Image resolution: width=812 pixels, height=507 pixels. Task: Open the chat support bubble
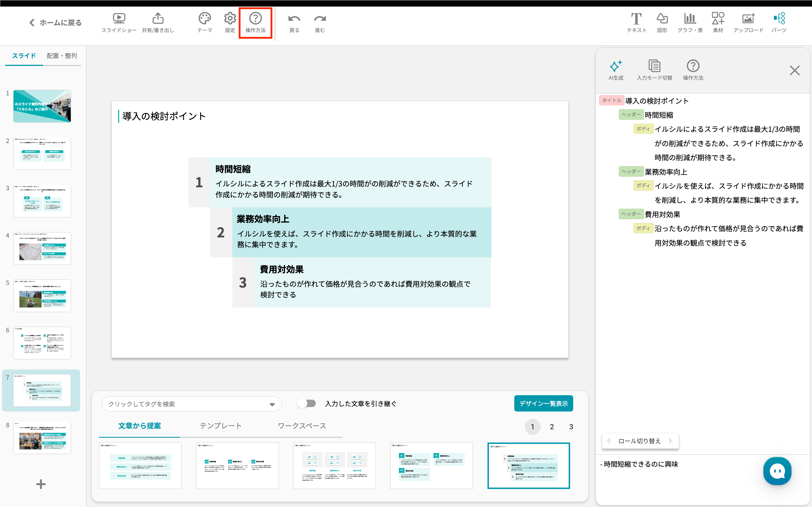tap(777, 471)
